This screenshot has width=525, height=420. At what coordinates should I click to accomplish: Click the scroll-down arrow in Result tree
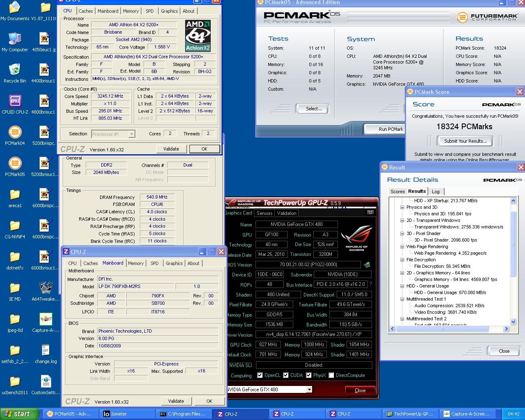513,322
